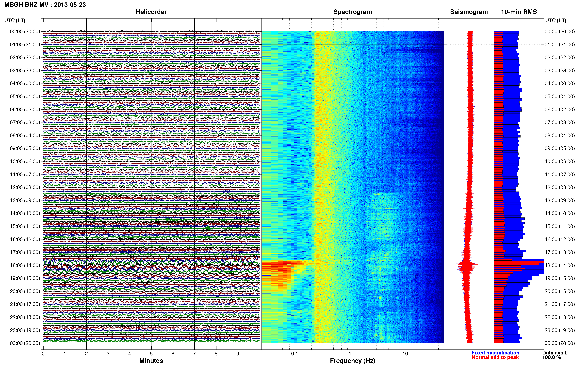Click the left '17:00 (13:00)' time label
The image size is (588, 368).
25,252
